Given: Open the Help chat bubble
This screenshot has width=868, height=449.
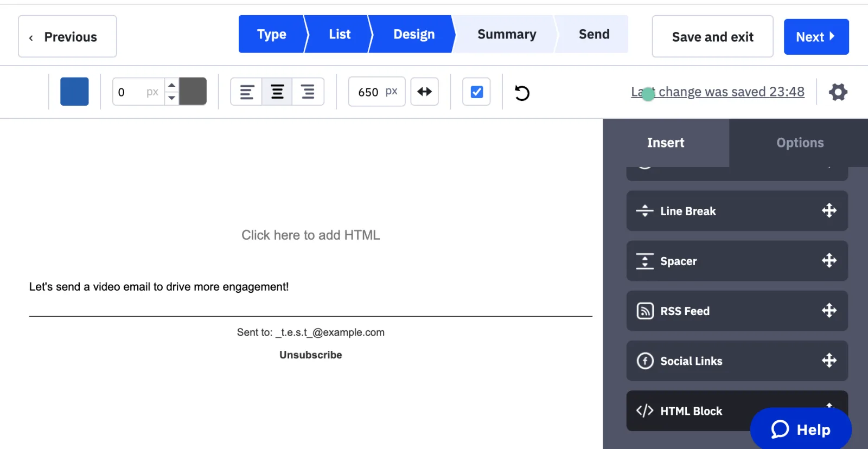Looking at the screenshot, I should click(x=801, y=429).
